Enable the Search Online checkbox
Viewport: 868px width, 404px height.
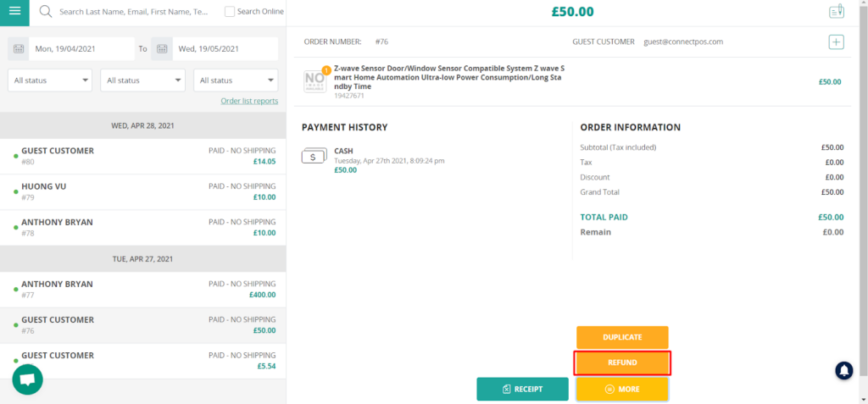(230, 12)
